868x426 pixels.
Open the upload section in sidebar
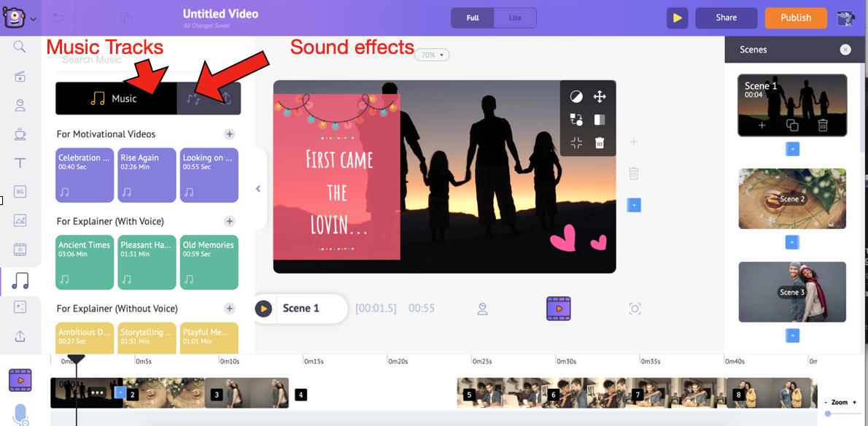coord(20,336)
